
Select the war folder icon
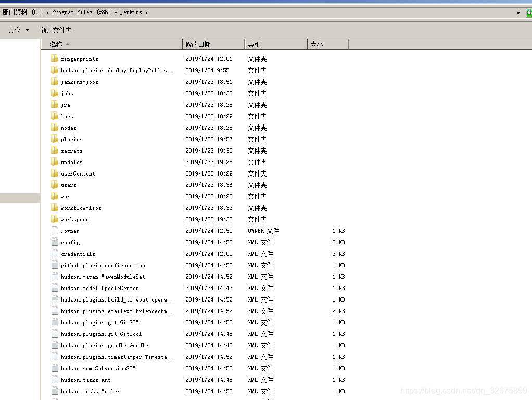[x=54, y=196]
